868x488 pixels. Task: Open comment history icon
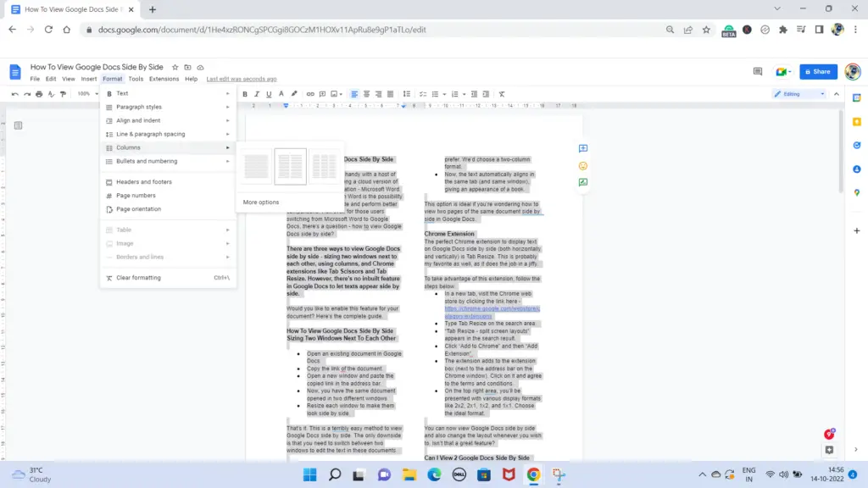(758, 71)
